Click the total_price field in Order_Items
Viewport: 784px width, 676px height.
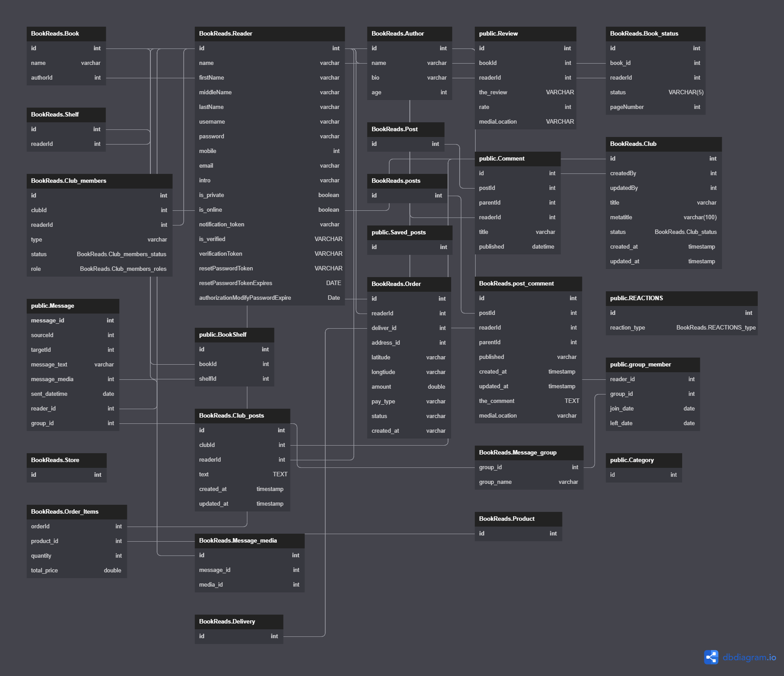pos(77,571)
